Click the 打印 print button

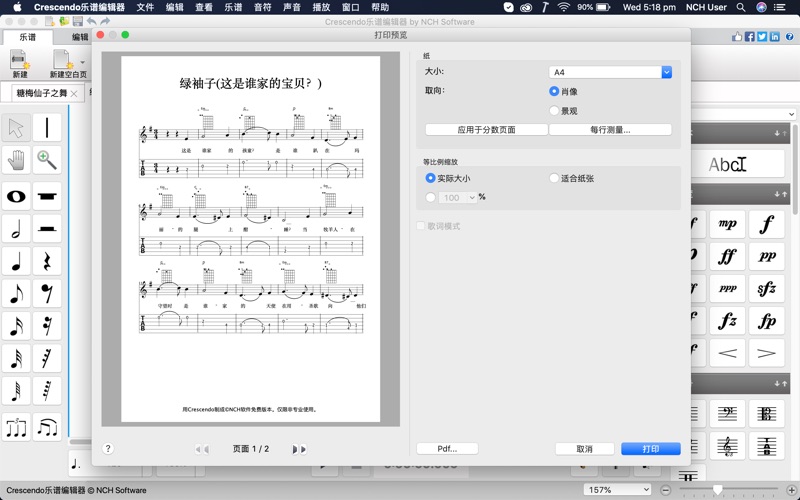click(650, 449)
